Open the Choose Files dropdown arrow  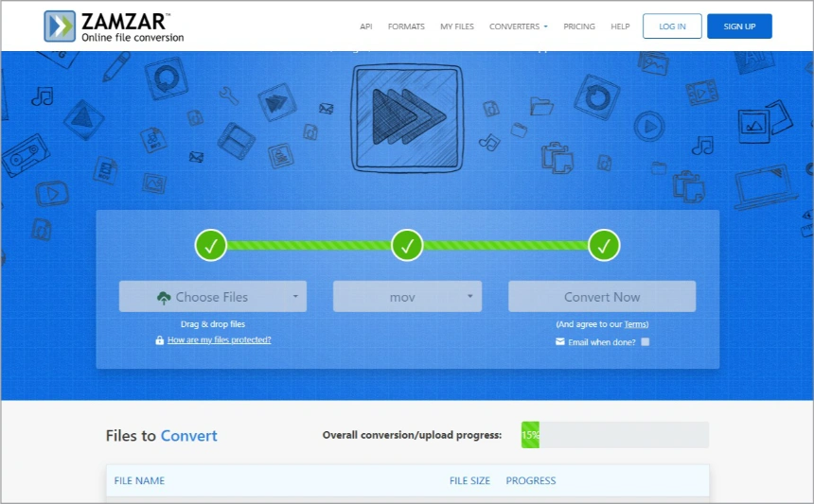pyautogui.click(x=295, y=297)
